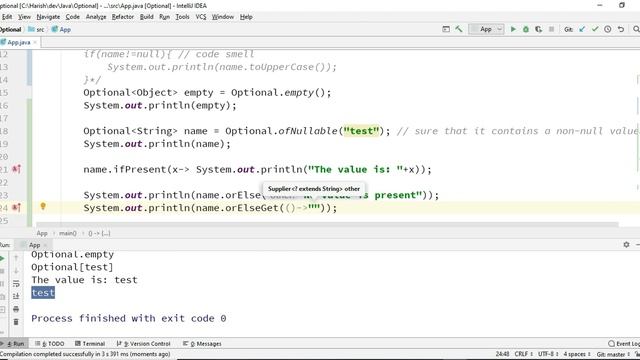Open the Messages tool window
Image resolution: width=640 pixels, height=360 pixels.
[x=202, y=344]
